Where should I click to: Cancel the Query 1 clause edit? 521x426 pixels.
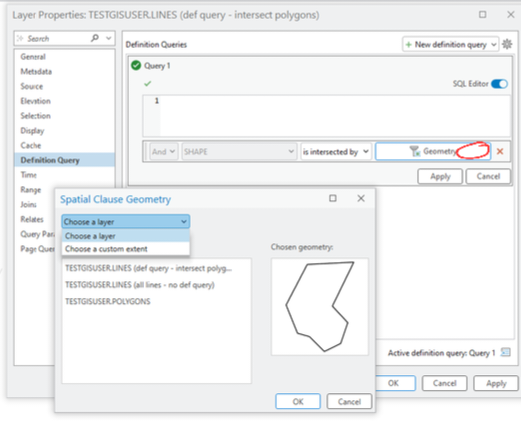488,176
